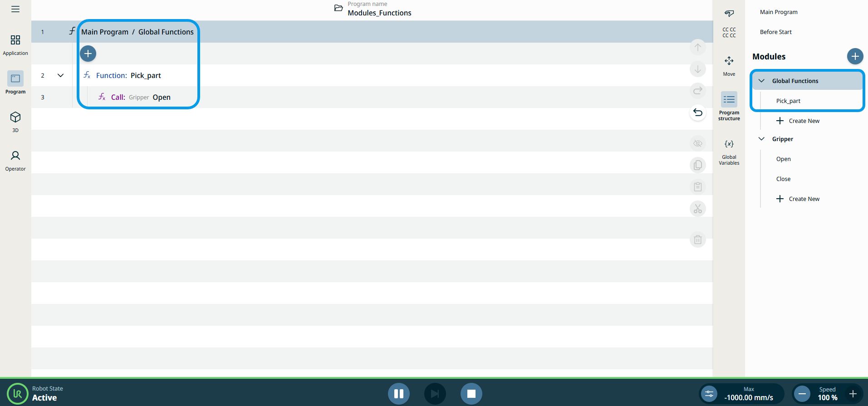Collapse the Pick_part function row
Screen dimensions: 868x406
[x=60, y=75]
